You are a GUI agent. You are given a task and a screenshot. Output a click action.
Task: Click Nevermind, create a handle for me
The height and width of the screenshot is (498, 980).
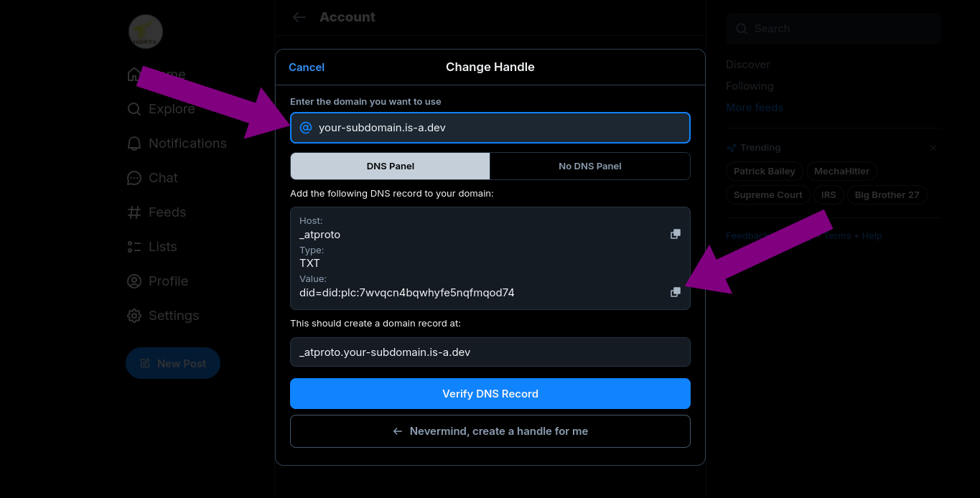pyautogui.click(x=490, y=431)
